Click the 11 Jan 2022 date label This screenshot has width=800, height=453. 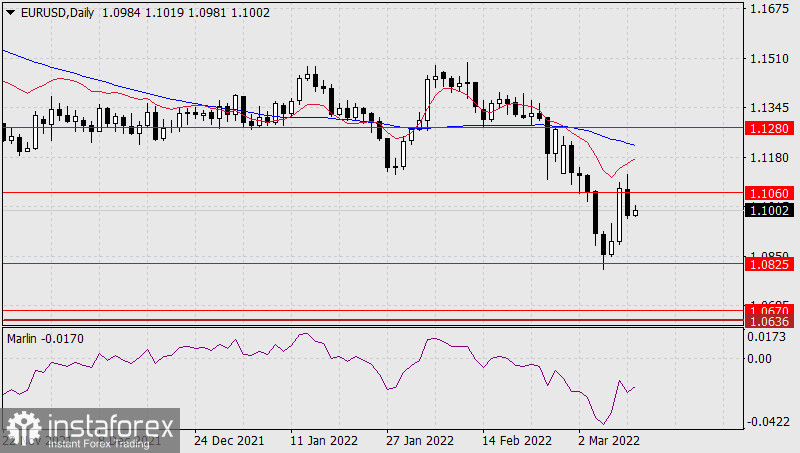324,440
